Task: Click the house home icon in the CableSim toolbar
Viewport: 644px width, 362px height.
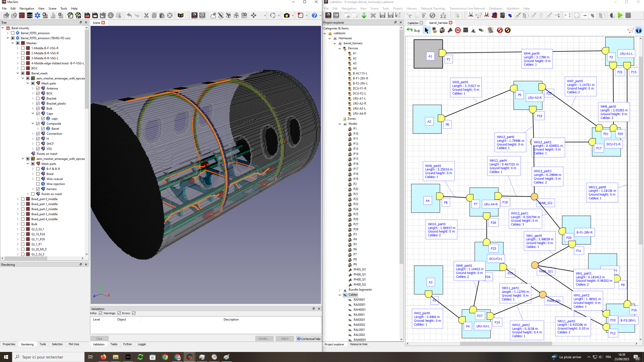Action: (443, 16)
